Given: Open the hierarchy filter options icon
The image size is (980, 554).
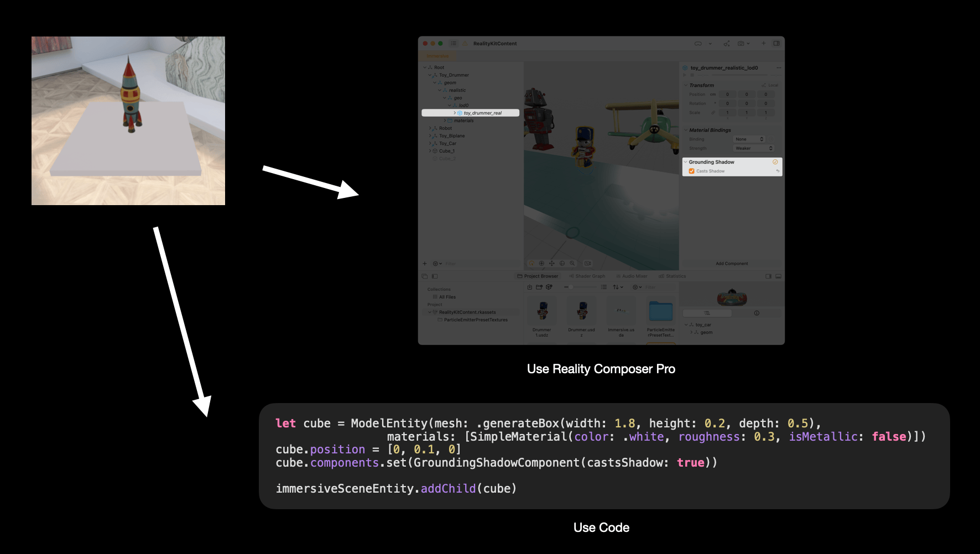Looking at the screenshot, I should (x=437, y=264).
